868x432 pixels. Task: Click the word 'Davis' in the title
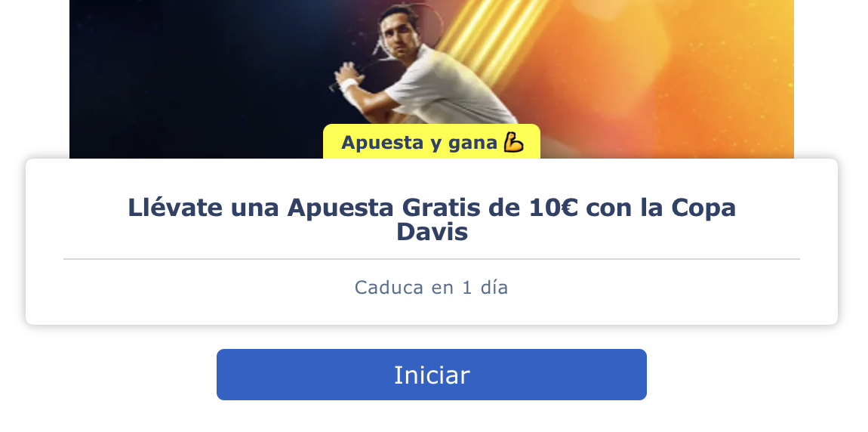click(x=432, y=232)
